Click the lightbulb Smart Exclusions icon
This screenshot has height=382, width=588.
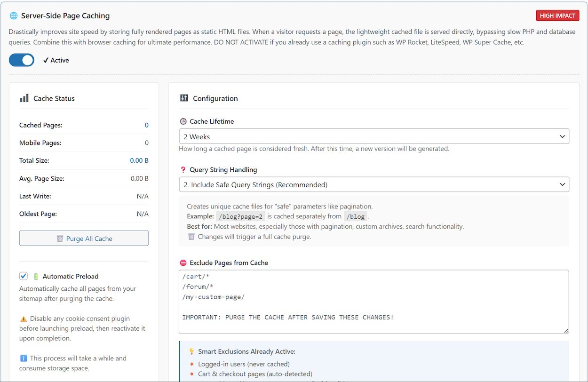coord(191,351)
